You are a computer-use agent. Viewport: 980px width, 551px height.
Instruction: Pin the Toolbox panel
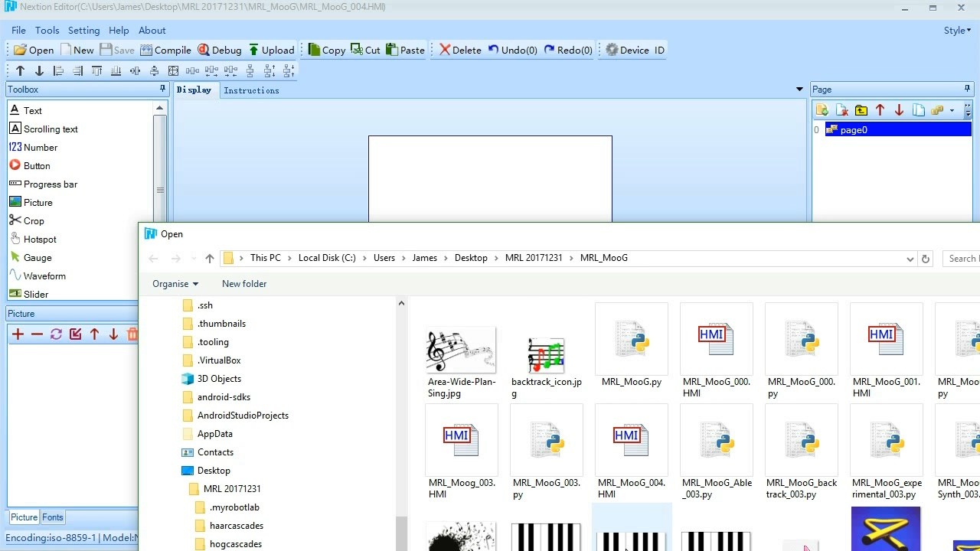(x=162, y=89)
